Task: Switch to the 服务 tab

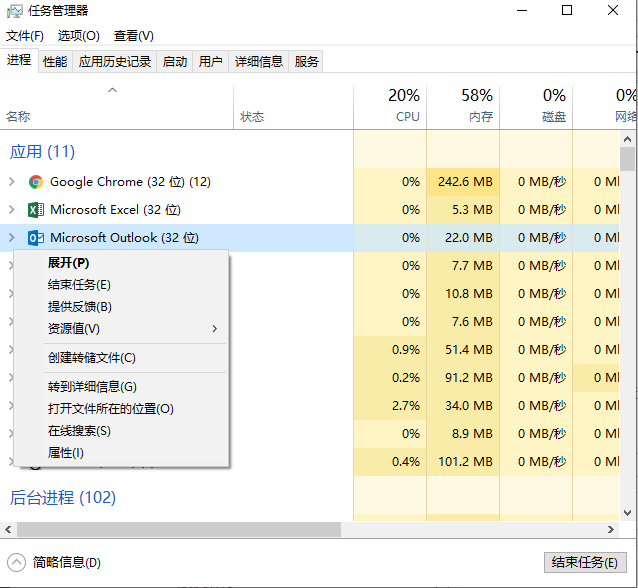Action: pyautogui.click(x=306, y=62)
